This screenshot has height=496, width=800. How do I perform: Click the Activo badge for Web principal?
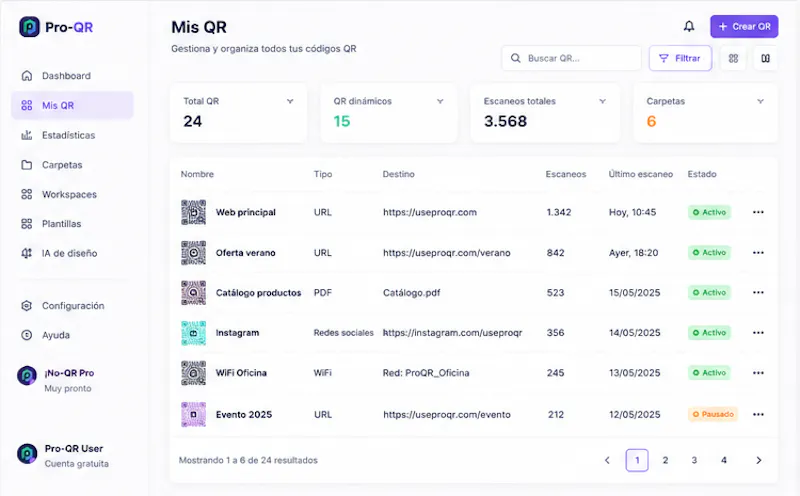click(709, 212)
